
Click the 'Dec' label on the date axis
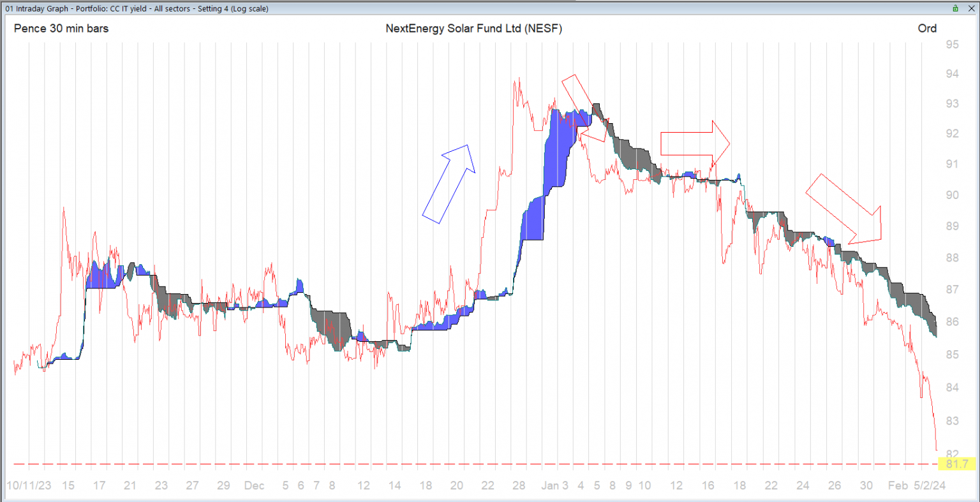[x=254, y=485]
